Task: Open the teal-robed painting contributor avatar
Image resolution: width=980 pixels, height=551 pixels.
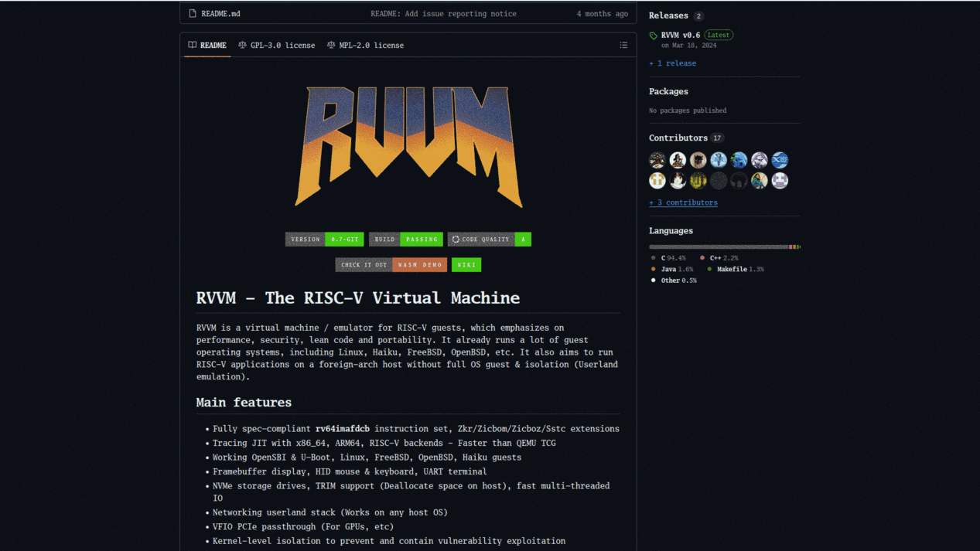Action: pos(760,180)
